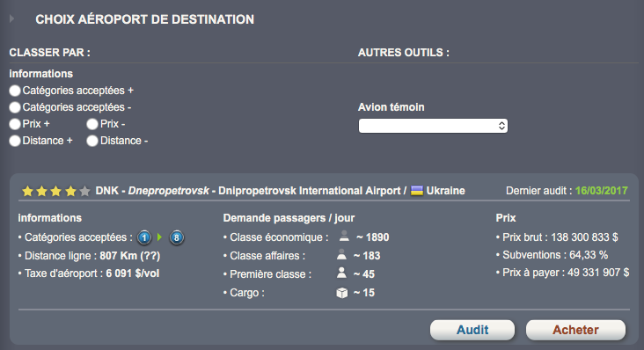Expand the Choix aéroport de destination triangle
644x350 pixels.
(12, 18)
